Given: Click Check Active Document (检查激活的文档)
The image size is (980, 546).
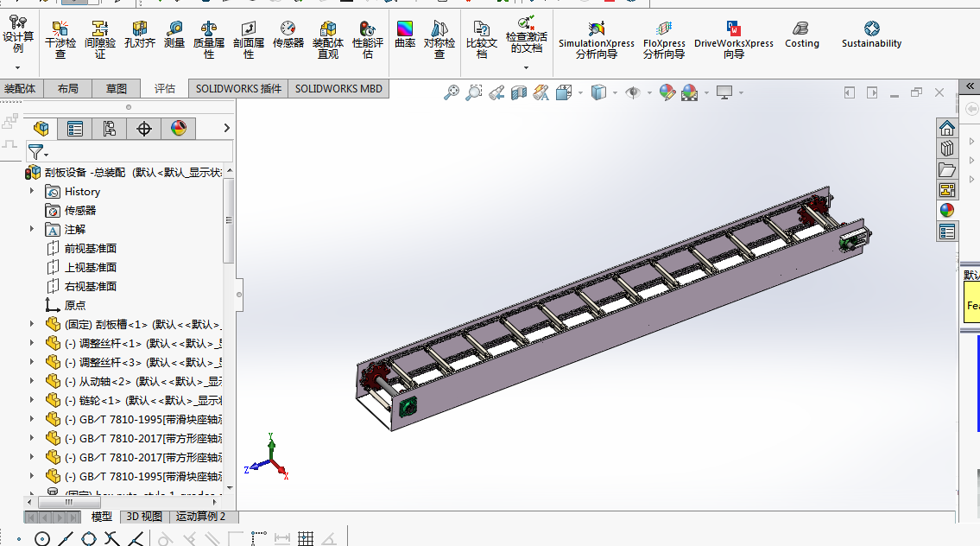Looking at the screenshot, I should 526,35.
